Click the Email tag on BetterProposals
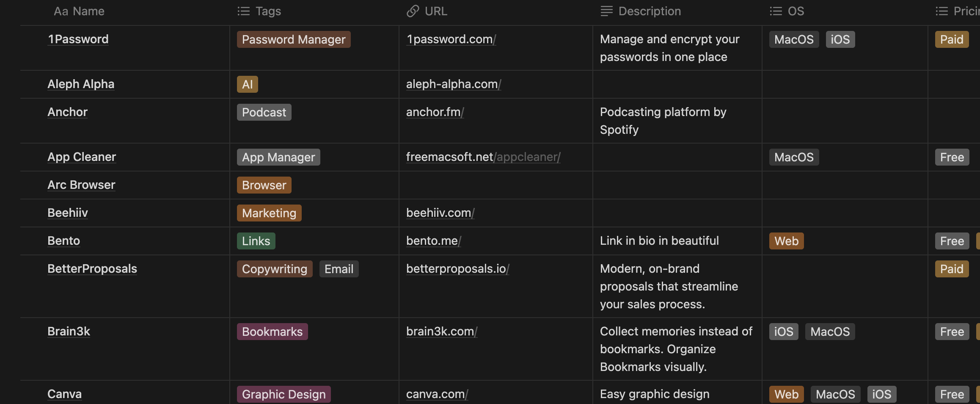 click(x=339, y=269)
